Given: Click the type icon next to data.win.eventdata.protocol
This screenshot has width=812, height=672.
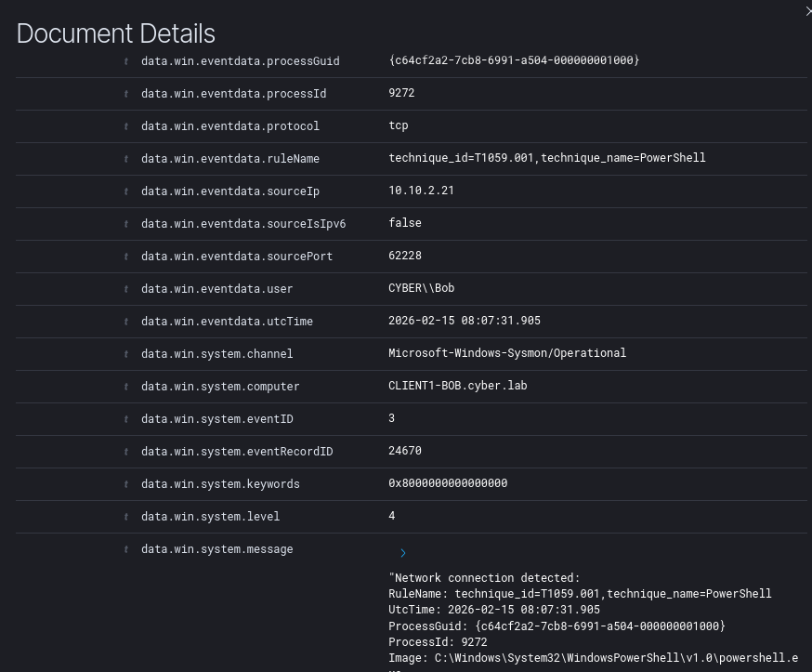Looking at the screenshot, I should pos(126,126).
